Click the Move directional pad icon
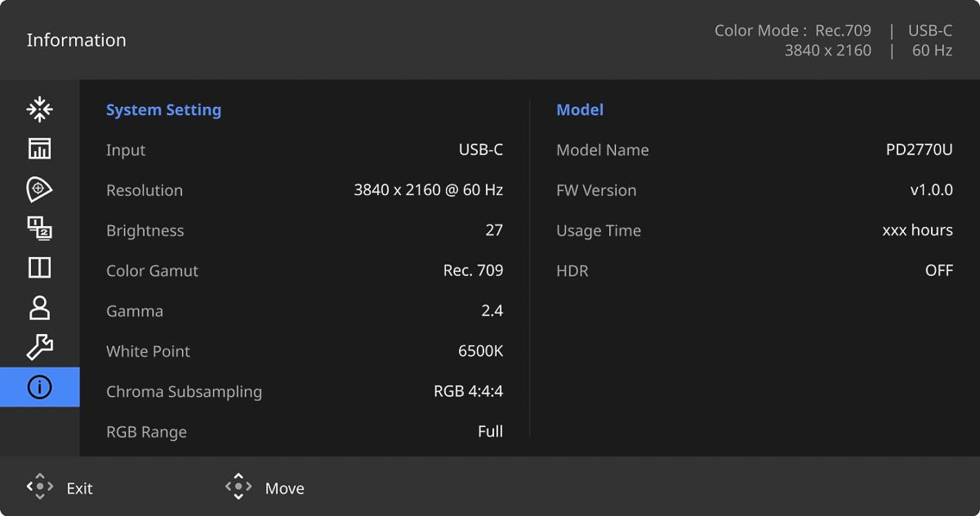The height and width of the screenshot is (516, 980). [238, 487]
